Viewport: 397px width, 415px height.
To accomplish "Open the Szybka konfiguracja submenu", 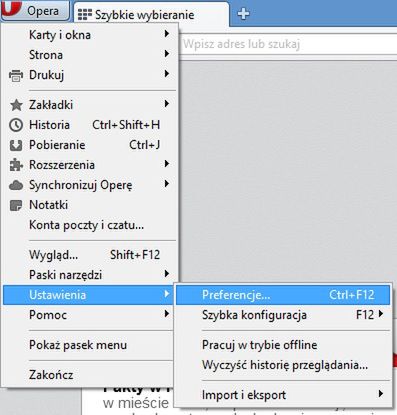I will [x=283, y=315].
